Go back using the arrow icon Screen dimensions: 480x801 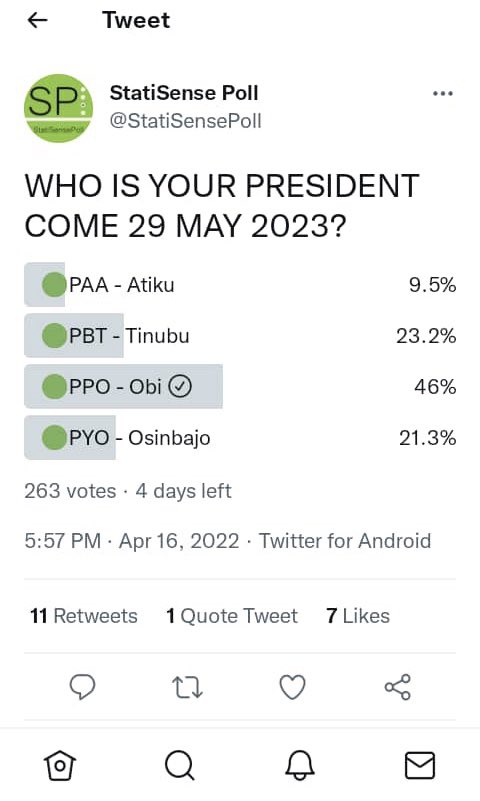coord(37,20)
